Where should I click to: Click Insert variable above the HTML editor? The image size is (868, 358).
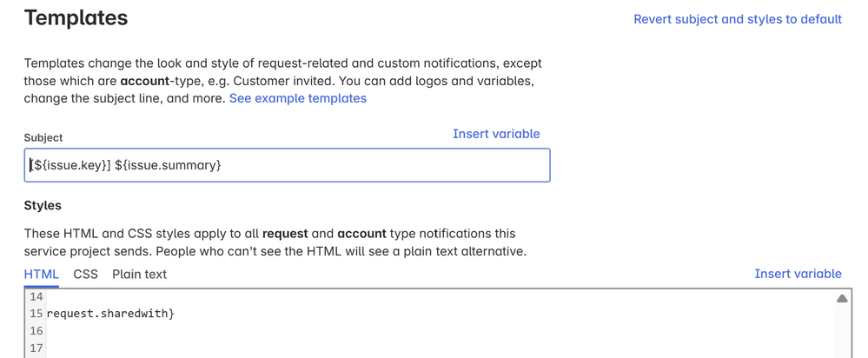798,274
